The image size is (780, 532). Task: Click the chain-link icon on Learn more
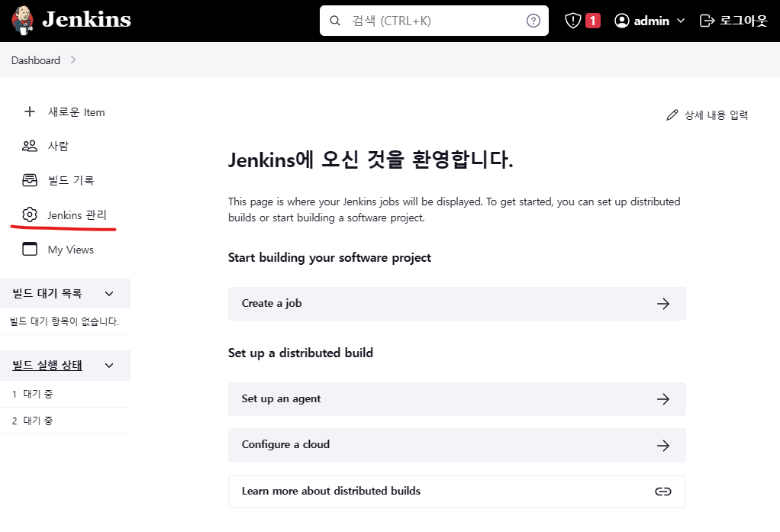(x=663, y=492)
